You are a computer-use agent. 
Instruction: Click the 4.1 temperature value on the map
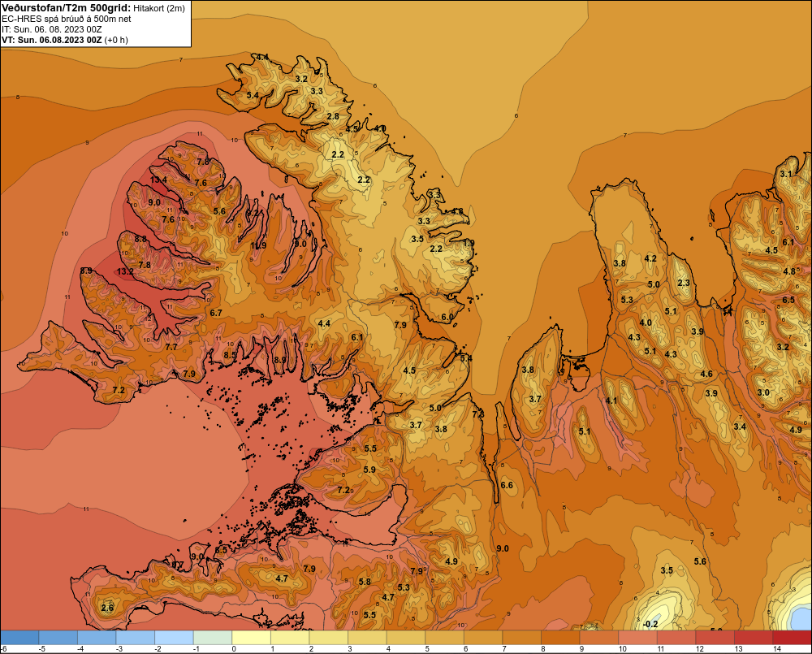(611, 401)
